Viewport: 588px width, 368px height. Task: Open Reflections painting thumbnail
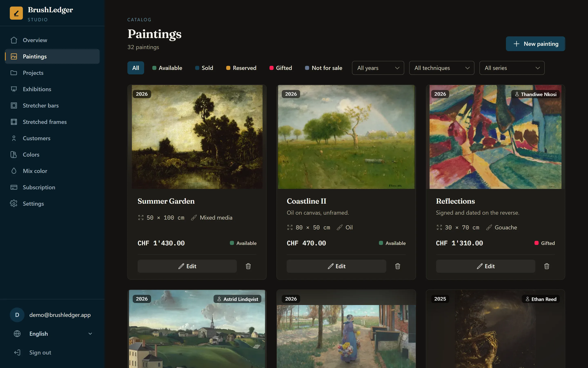pyautogui.click(x=496, y=137)
